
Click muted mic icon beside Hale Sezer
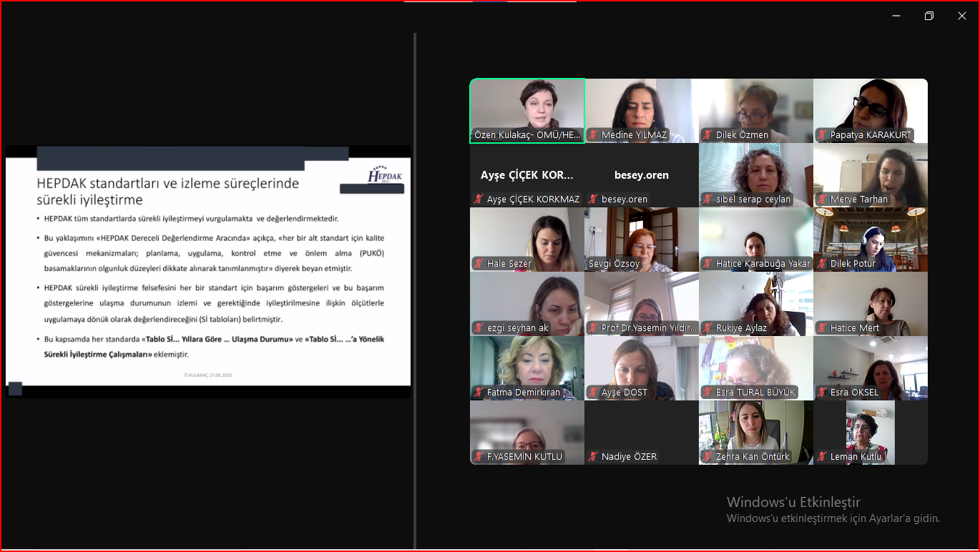(x=479, y=264)
